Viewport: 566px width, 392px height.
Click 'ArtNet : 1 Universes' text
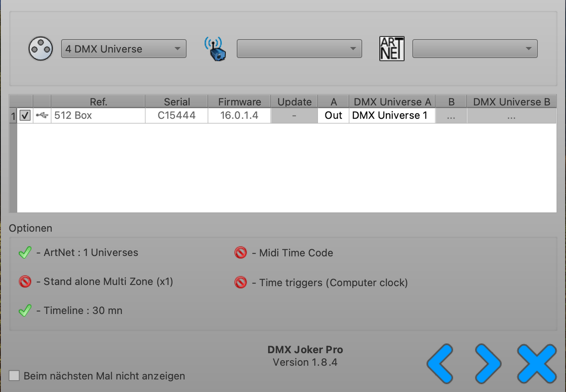click(x=91, y=253)
